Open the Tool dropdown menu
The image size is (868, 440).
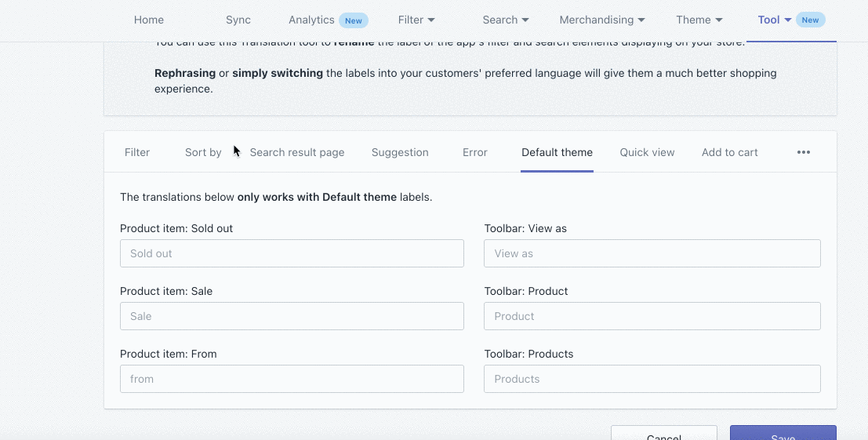(775, 20)
